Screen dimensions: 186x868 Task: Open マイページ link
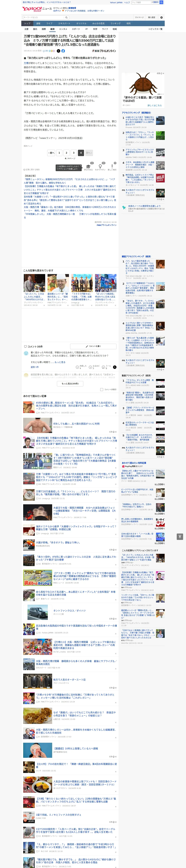pos(139,18)
